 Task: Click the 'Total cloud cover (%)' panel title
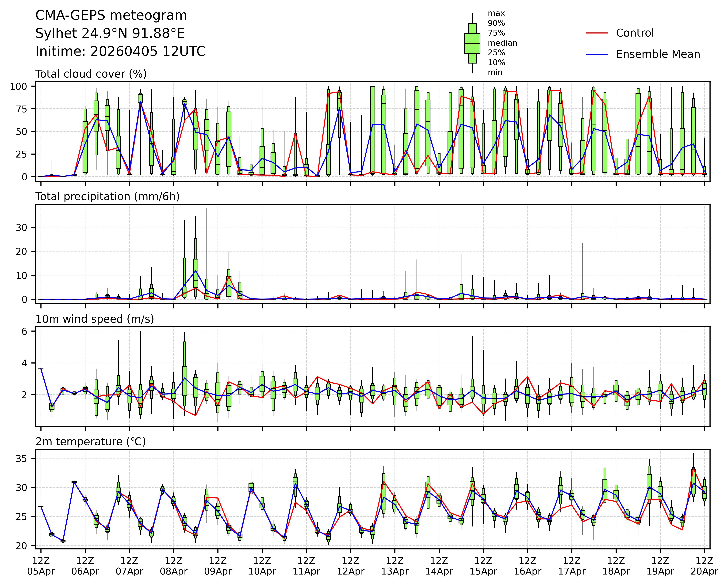91,74
